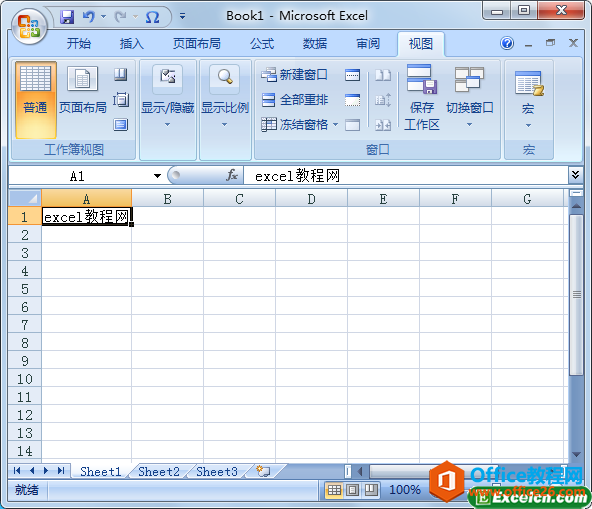The height and width of the screenshot is (509, 592).
Task: Customize the quick access toolbar
Action: 182,16
